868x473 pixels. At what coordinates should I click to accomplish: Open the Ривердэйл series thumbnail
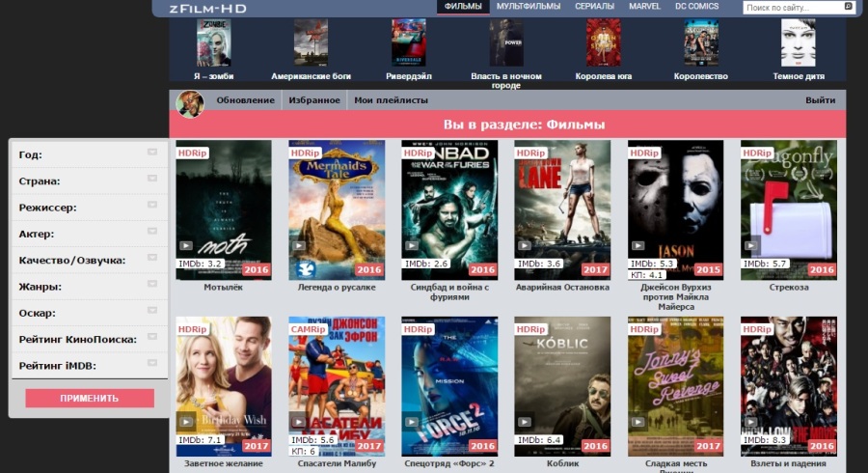click(409, 42)
